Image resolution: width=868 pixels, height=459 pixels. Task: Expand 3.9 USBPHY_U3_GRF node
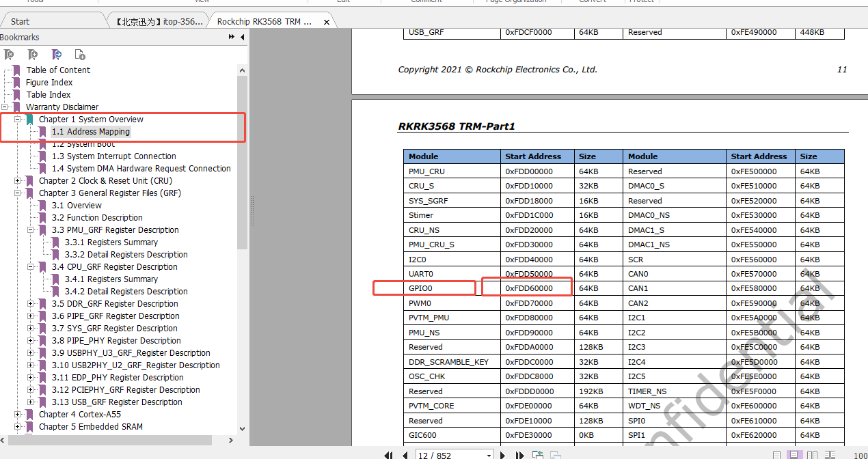click(31, 353)
